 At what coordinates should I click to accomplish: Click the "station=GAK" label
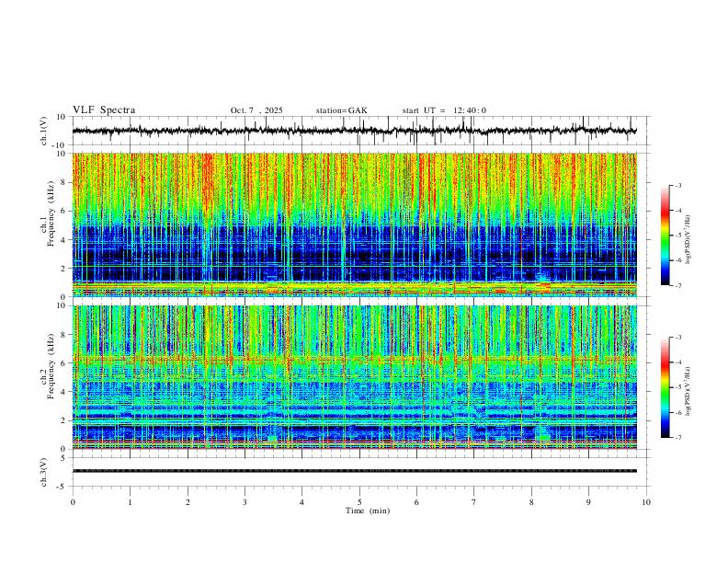click(341, 110)
